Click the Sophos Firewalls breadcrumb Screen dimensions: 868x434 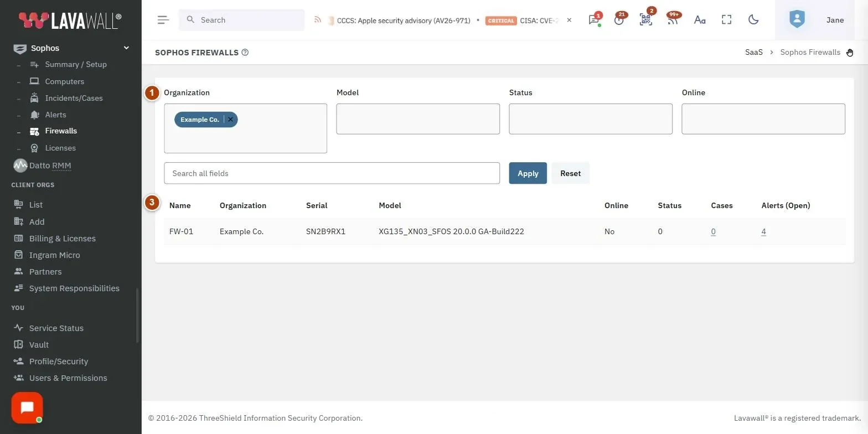(810, 53)
